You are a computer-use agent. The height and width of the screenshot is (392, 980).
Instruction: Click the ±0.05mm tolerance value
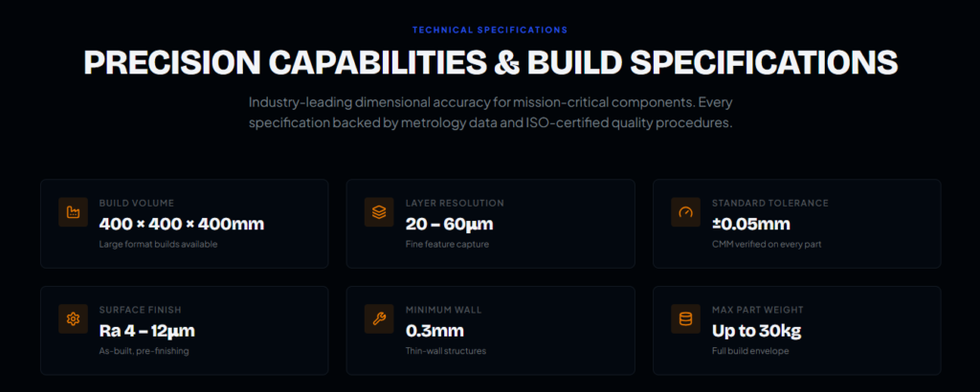pos(751,225)
